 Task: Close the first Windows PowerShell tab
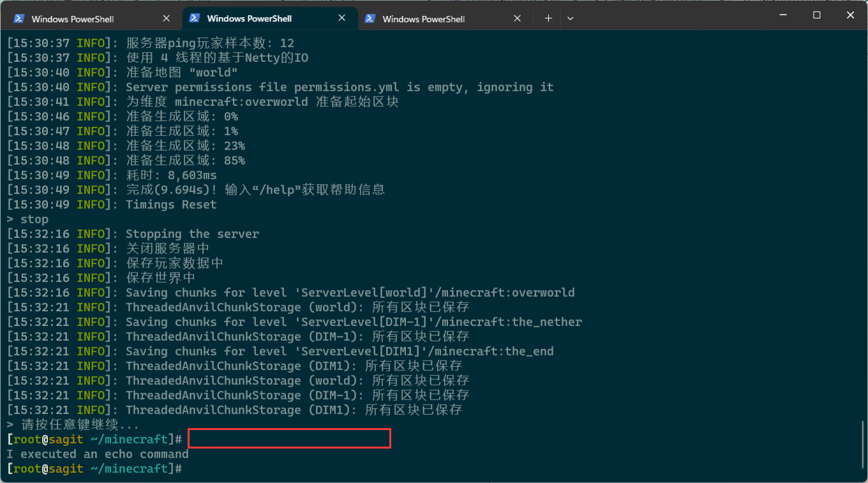[166, 19]
